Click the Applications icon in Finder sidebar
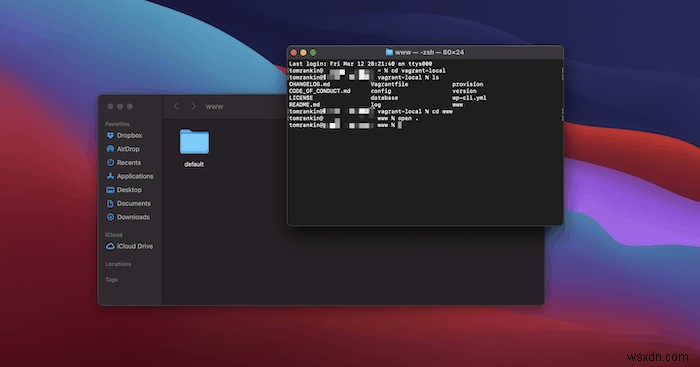 click(x=110, y=176)
